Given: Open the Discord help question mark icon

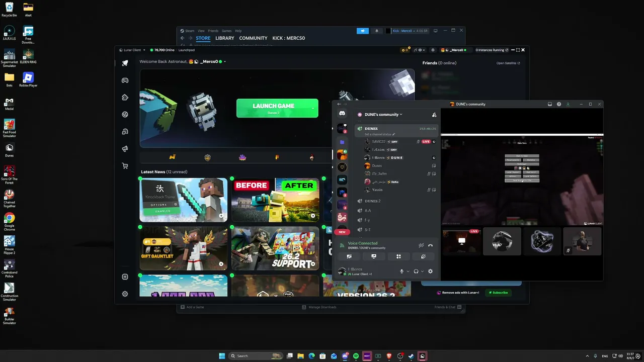Looking at the screenshot, I should pyautogui.click(x=559, y=104).
